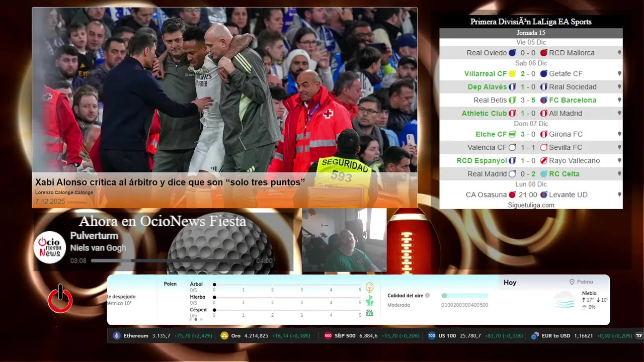The height and width of the screenshot is (362, 644).
Task: Click the Atl Madrid team name
Action: pos(566,113)
